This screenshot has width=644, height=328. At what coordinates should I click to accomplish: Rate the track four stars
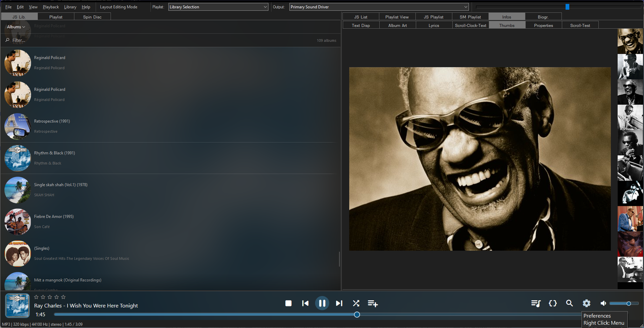56,297
